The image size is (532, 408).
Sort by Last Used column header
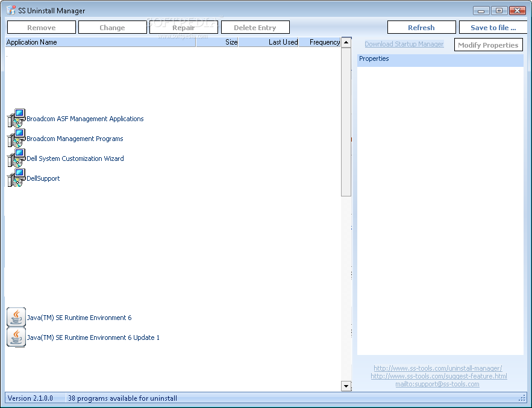268,42
